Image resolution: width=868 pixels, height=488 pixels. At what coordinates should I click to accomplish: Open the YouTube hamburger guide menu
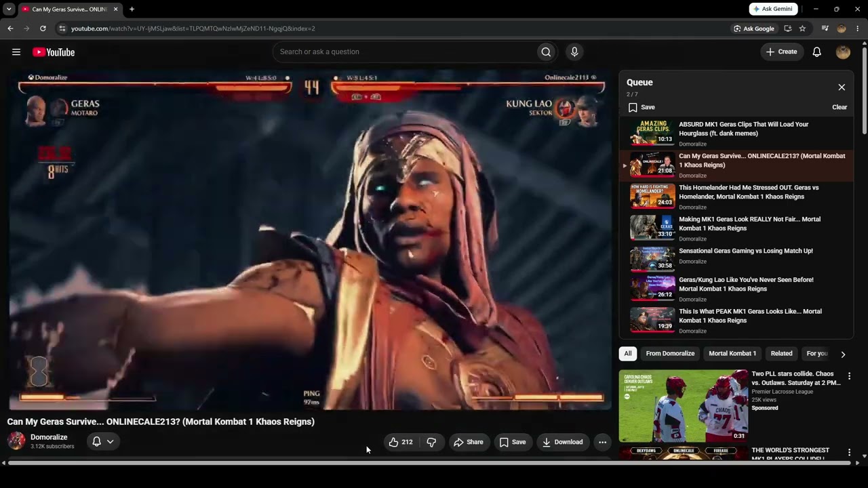(16, 52)
